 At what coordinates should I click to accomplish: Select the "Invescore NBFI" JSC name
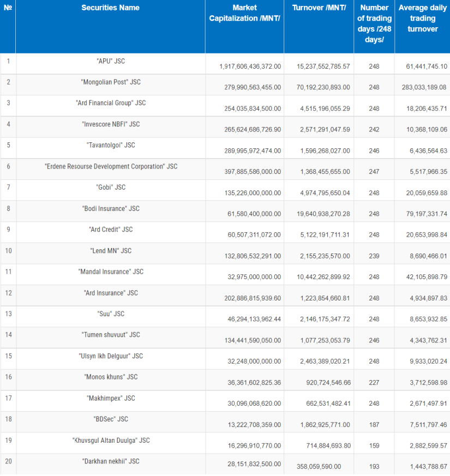click(111, 124)
